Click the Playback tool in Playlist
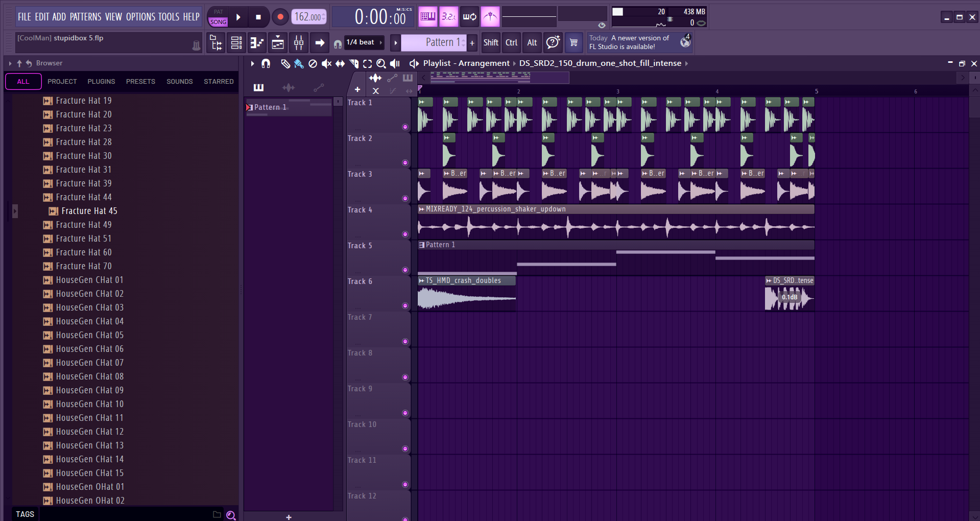 [x=395, y=63]
